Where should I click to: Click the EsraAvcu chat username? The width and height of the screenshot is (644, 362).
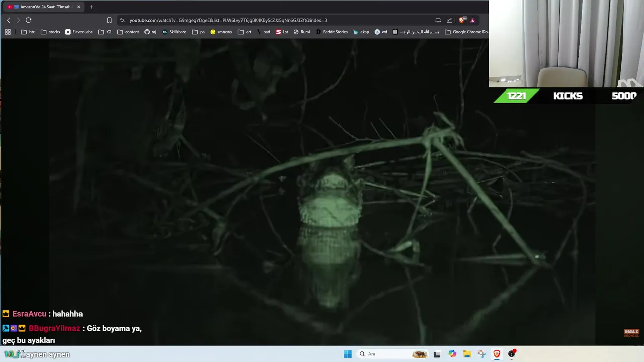(29, 314)
